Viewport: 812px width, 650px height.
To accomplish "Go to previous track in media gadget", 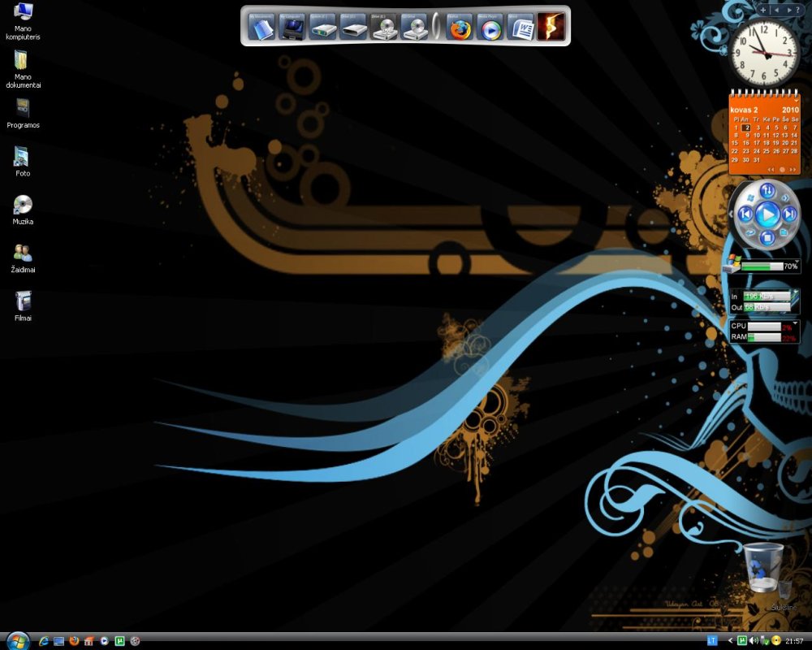I will [x=745, y=214].
